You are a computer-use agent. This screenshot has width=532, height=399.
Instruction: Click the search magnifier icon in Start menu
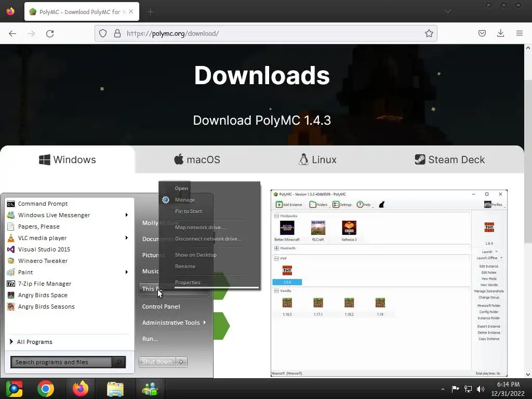(x=119, y=362)
